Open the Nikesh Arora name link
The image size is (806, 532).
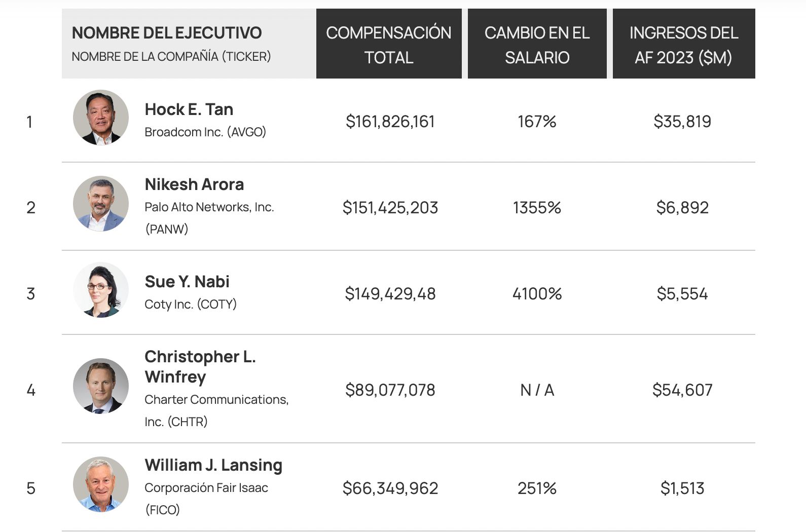click(x=194, y=184)
